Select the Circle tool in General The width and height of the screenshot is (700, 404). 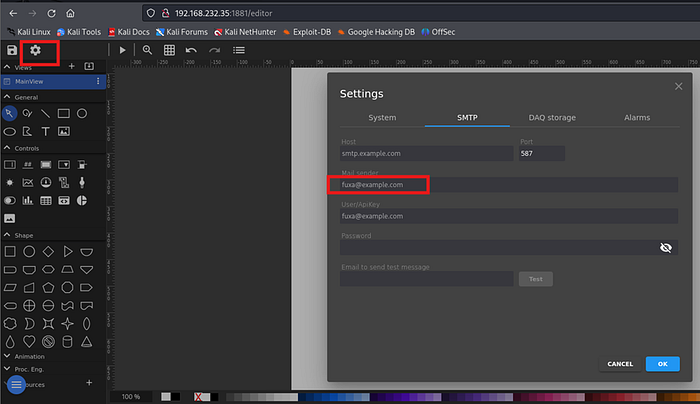click(x=82, y=113)
